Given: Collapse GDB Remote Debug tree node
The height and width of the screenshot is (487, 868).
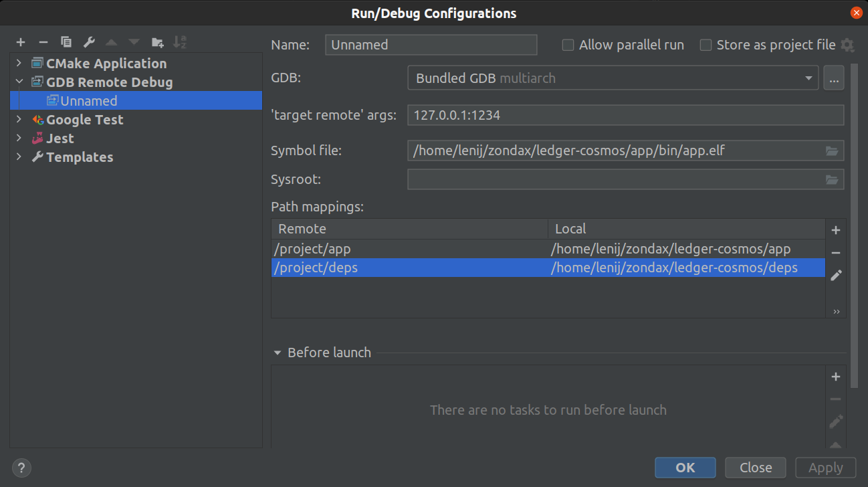Looking at the screenshot, I should 19,82.
